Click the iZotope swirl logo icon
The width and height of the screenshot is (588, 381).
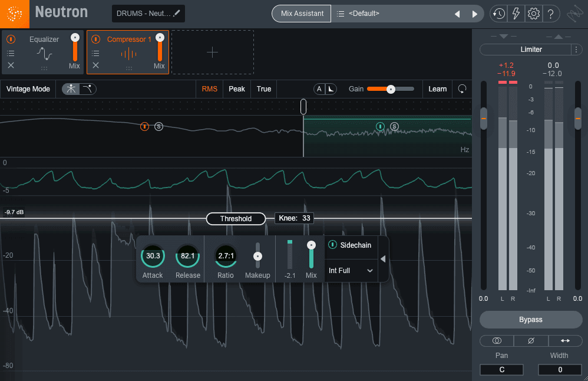[x=574, y=14]
